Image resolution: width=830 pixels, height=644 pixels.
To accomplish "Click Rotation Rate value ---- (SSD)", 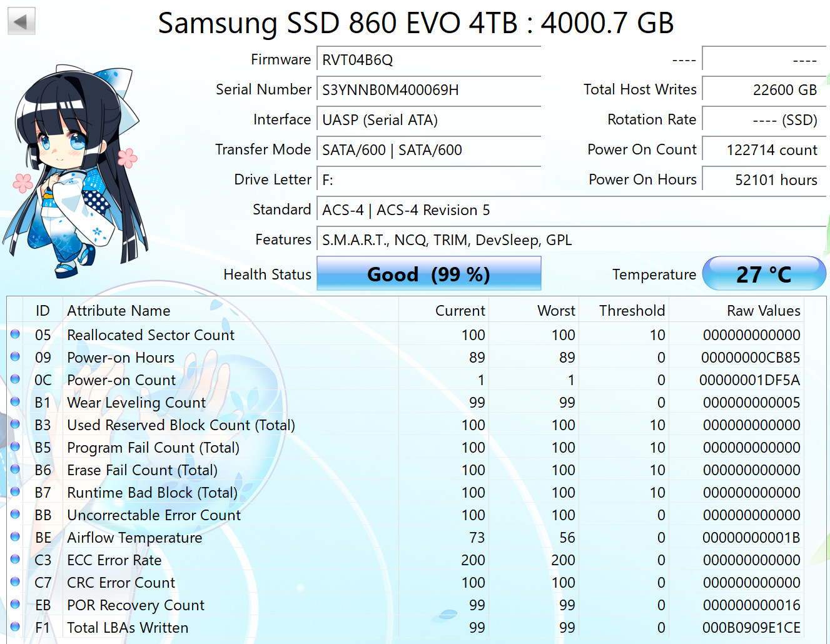I will (764, 120).
